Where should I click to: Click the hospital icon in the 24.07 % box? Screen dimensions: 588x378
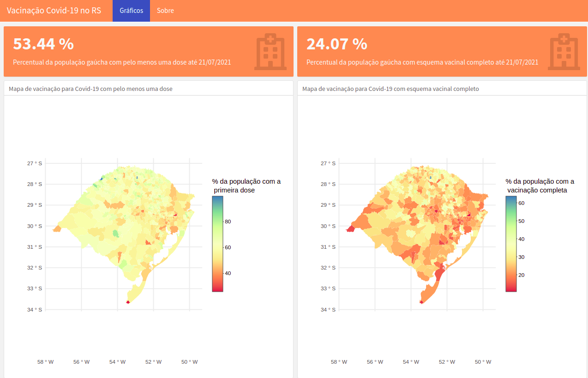point(564,52)
